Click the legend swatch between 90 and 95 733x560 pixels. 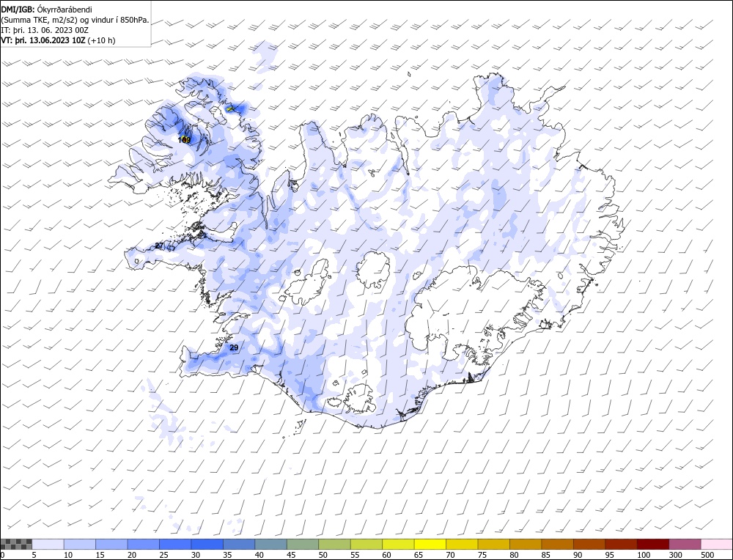tap(589, 544)
